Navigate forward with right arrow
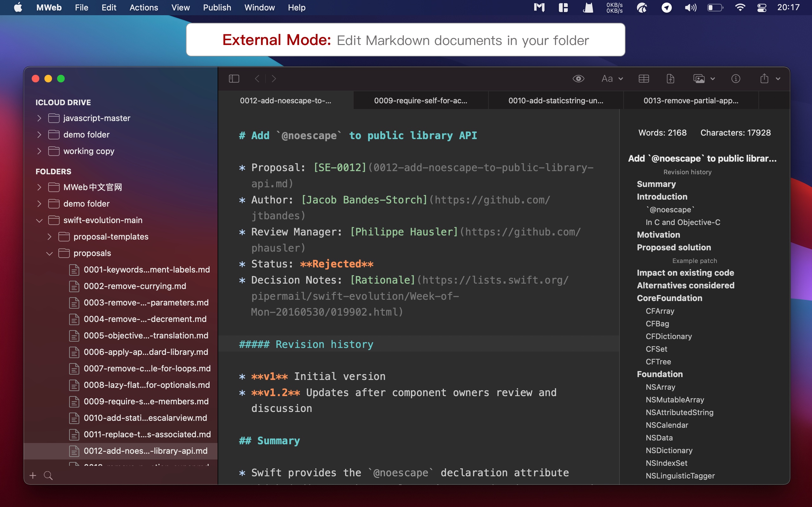The image size is (812, 507). (274, 79)
